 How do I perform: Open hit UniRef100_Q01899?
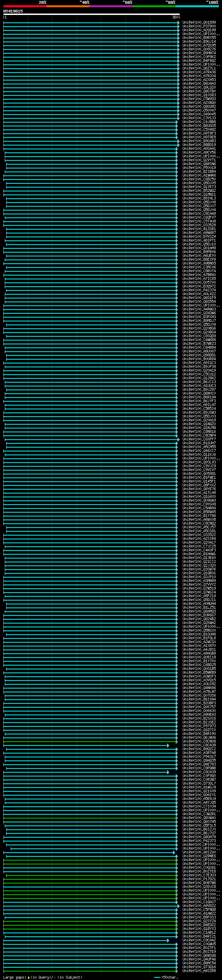coord(199,23)
